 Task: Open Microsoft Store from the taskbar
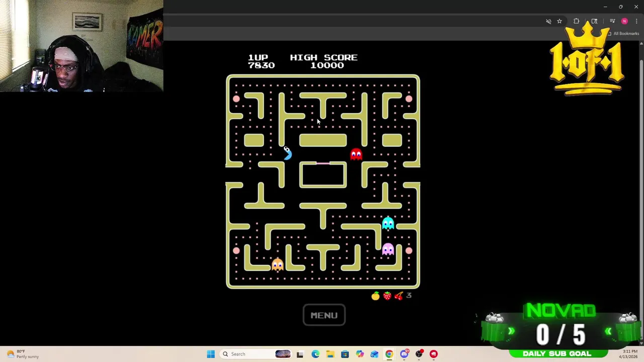345,354
